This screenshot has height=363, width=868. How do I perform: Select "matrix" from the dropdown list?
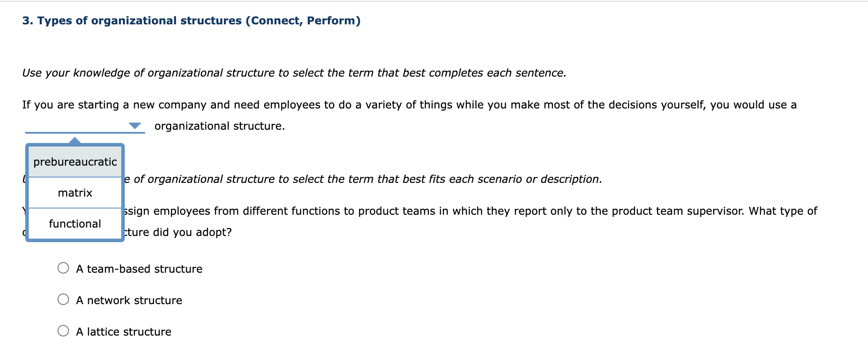click(x=75, y=193)
